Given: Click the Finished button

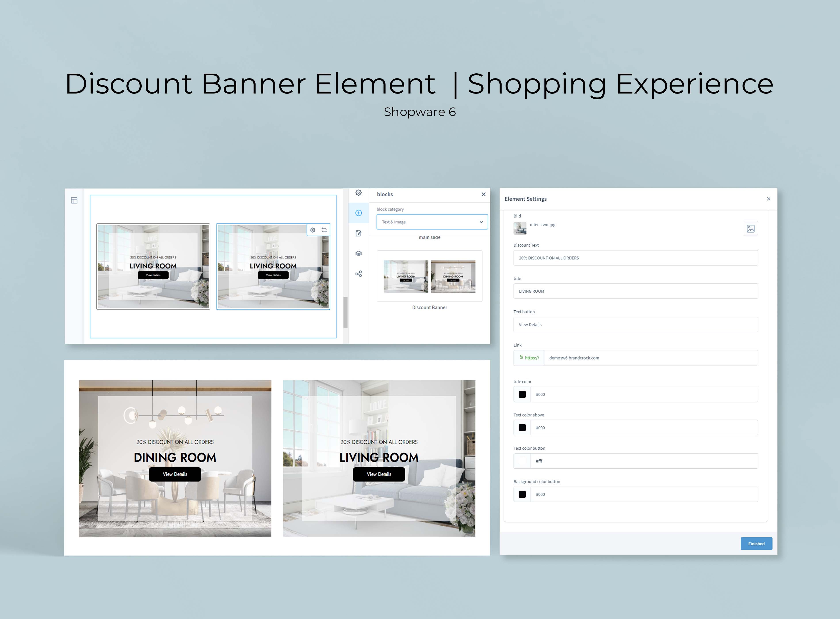Looking at the screenshot, I should (756, 544).
